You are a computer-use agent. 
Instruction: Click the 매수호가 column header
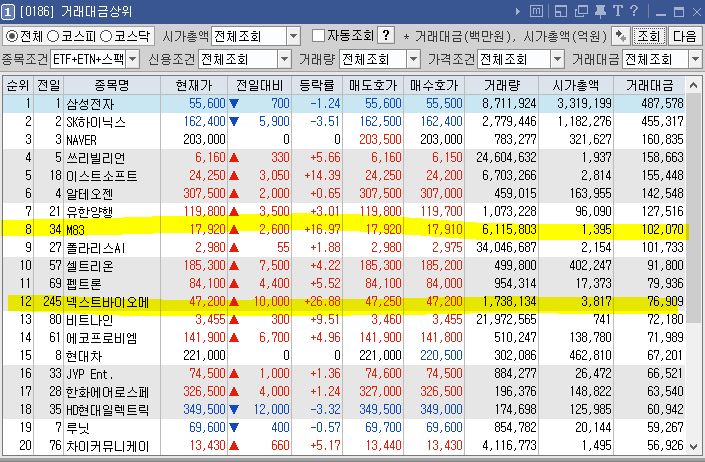point(434,85)
